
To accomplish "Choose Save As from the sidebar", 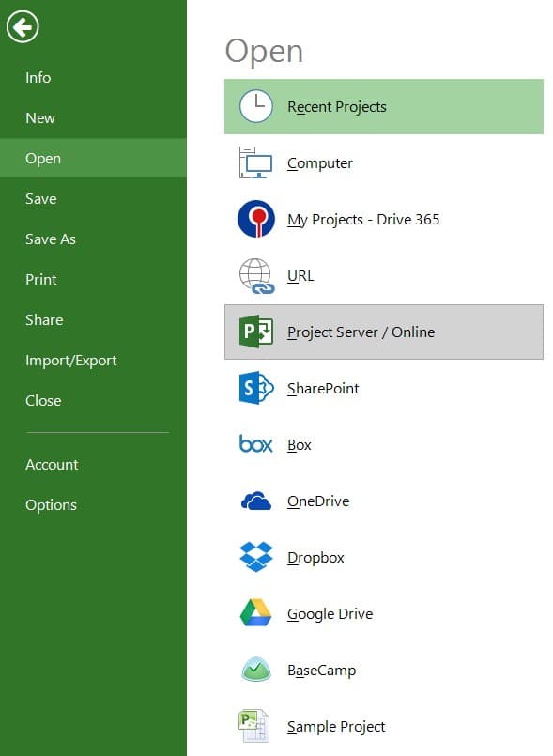I will (x=51, y=239).
